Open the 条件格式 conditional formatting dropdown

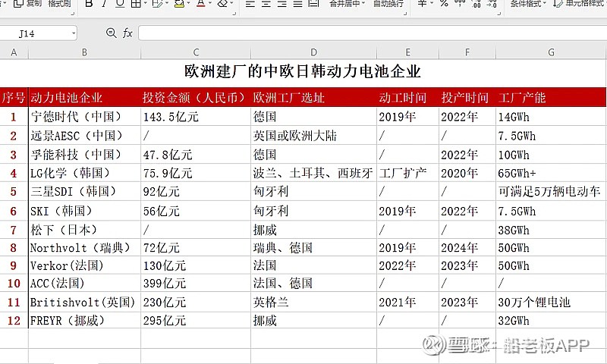pos(527,4)
